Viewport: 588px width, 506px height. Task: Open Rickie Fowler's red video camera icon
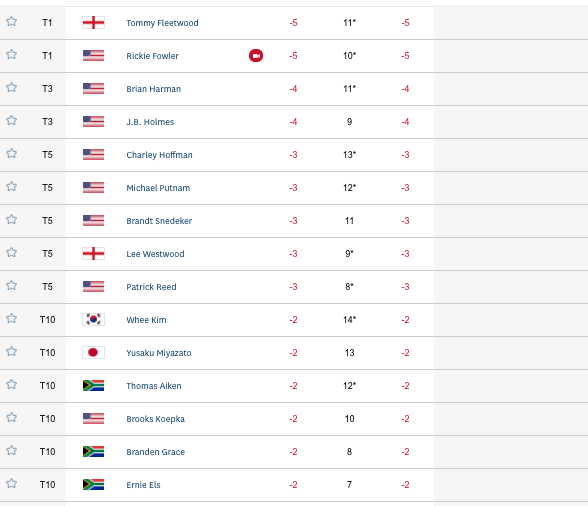[256, 56]
